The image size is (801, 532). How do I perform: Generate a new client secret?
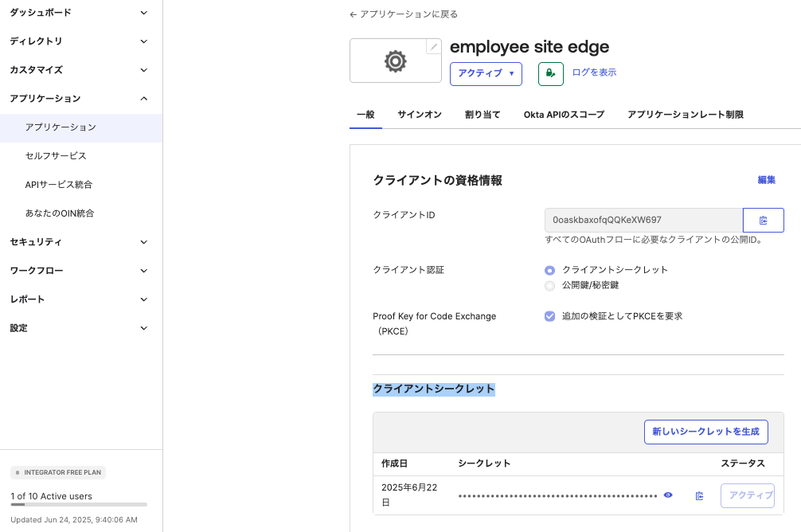tap(705, 432)
